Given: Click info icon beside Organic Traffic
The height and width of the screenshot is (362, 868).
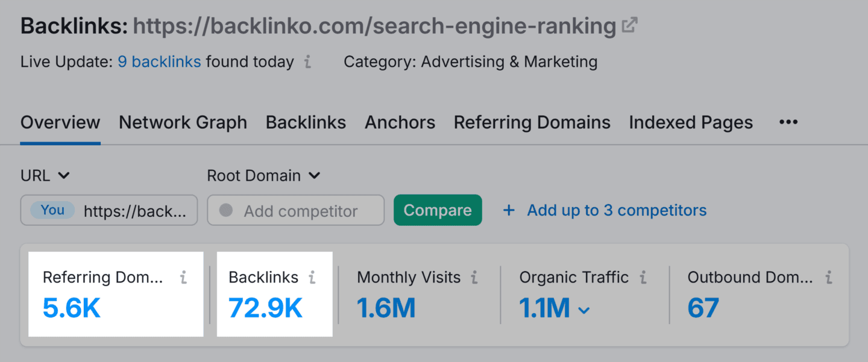Looking at the screenshot, I should click(x=643, y=277).
